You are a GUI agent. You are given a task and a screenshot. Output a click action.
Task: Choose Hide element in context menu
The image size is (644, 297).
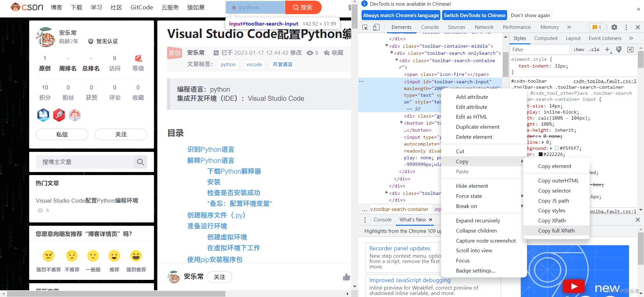[472, 186]
